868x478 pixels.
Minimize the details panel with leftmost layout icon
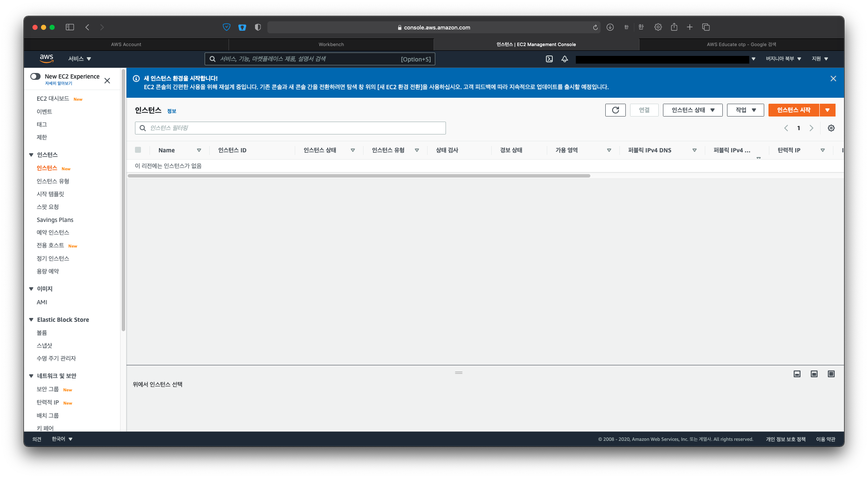coord(797,374)
